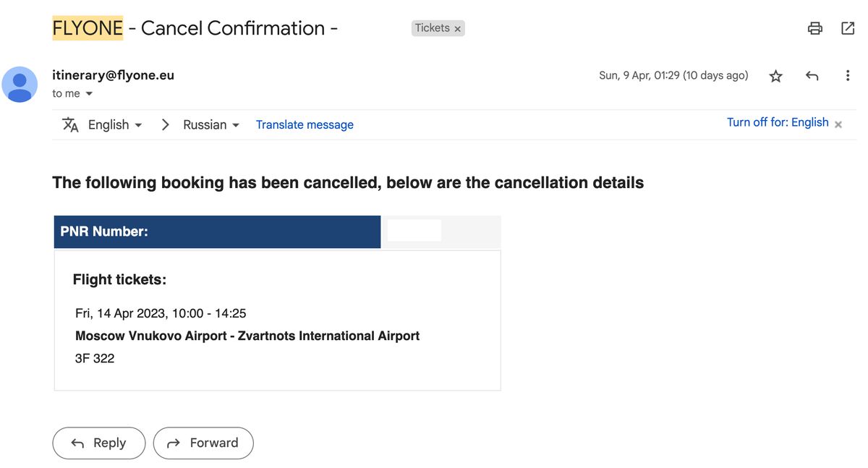The width and height of the screenshot is (868, 468).
Task: Open email in new window icon
Action: 848,28
